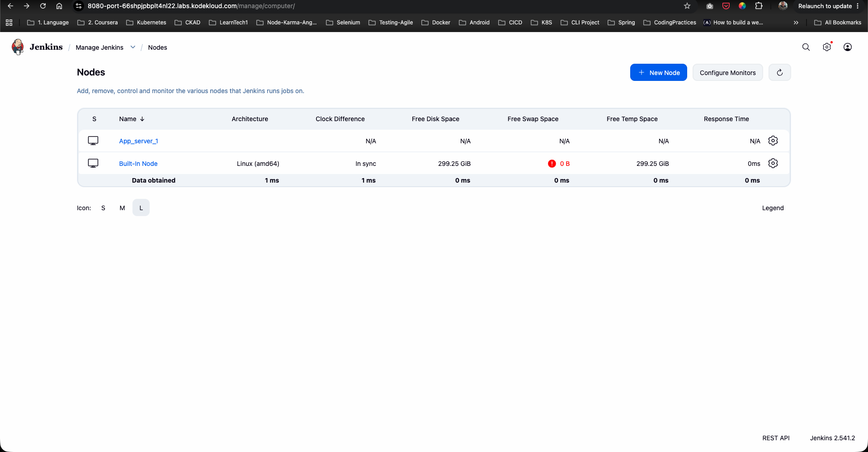Select small icon size S
The width and height of the screenshot is (868, 452).
pyautogui.click(x=103, y=208)
